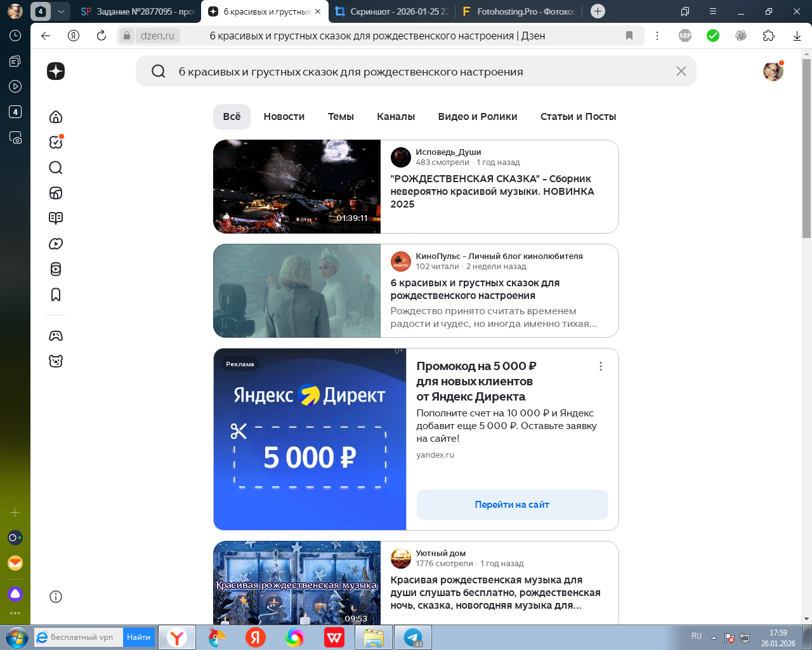Screen dimensions: 812x650
Task: Go back to the previous page
Action: coord(46,36)
